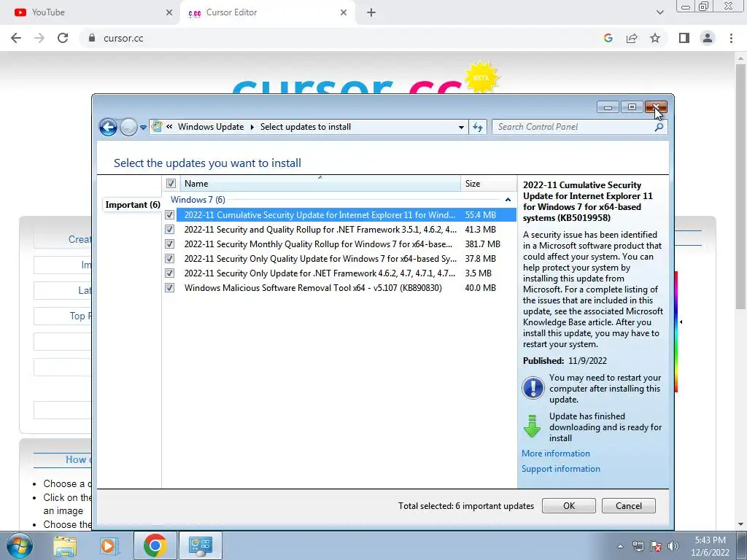Click the Chrome page vertical scrollbar
This screenshot has width=747, height=560.
[x=741, y=186]
